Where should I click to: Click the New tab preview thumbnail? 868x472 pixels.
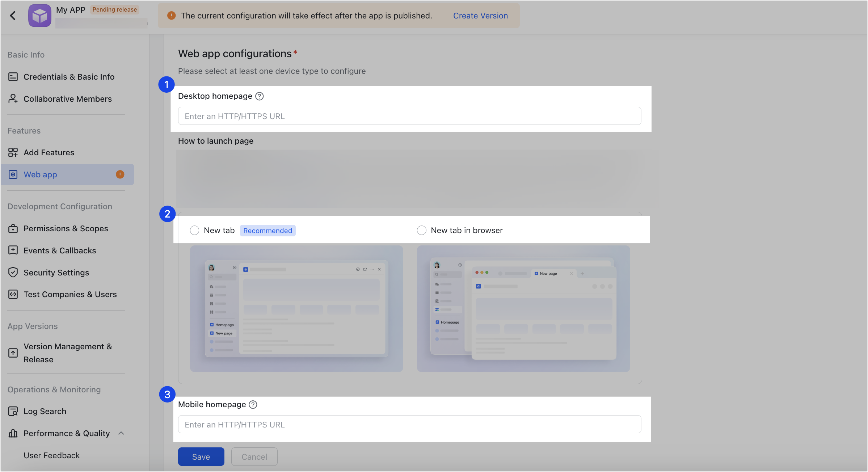pos(296,309)
